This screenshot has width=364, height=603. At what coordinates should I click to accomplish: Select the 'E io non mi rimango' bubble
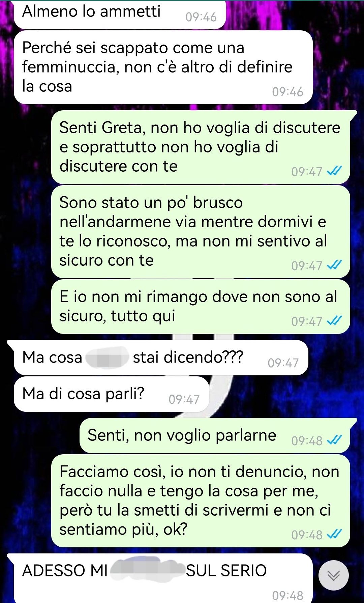[x=201, y=307]
